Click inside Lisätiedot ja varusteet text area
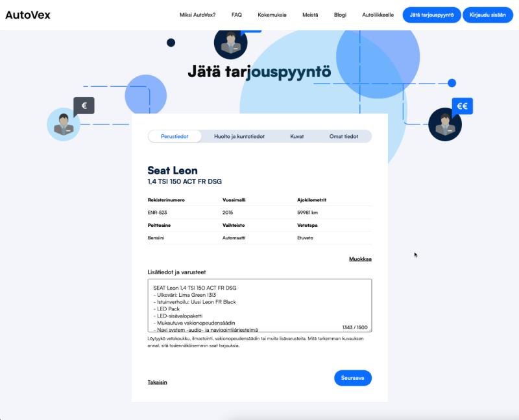The image size is (519, 420). tap(259, 305)
